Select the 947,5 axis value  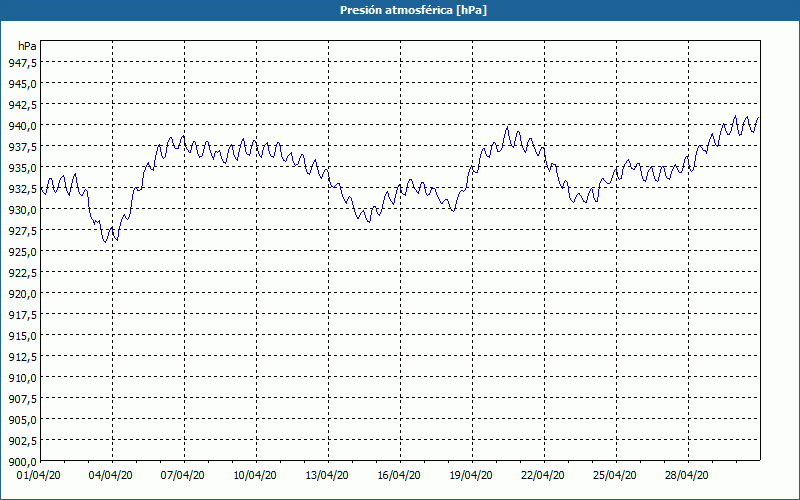(x=22, y=63)
